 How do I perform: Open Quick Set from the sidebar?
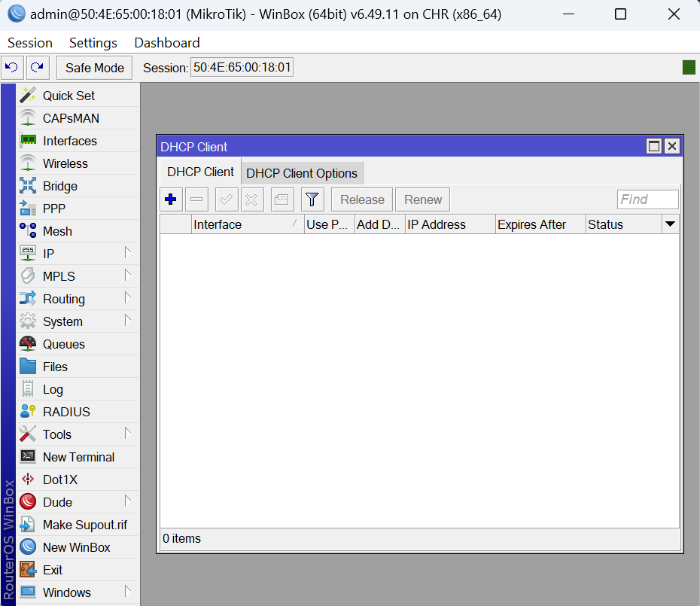coord(78,96)
